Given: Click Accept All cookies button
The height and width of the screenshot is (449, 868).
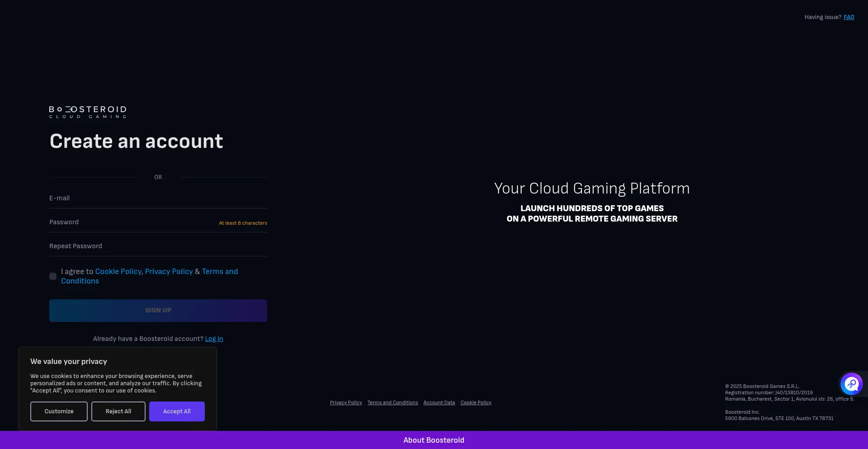Looking at the screenshot, I should pyautogui.click(x=177, y=411).
